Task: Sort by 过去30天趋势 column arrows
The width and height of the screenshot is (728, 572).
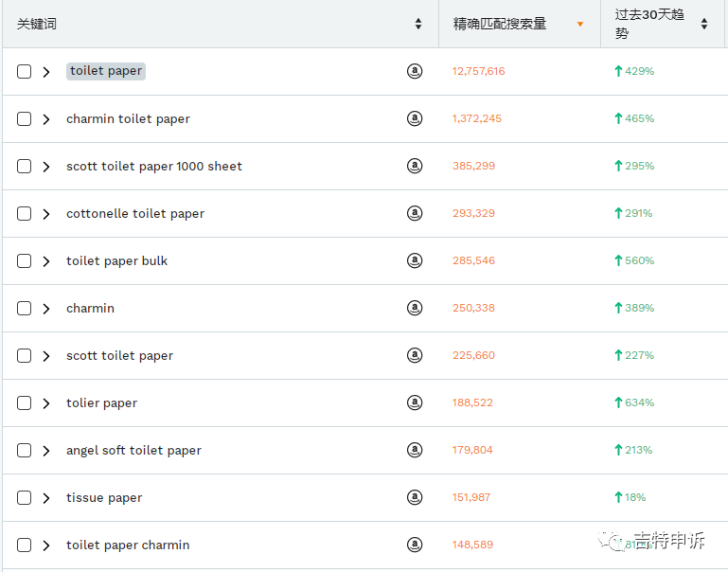Action: point(703,24)
